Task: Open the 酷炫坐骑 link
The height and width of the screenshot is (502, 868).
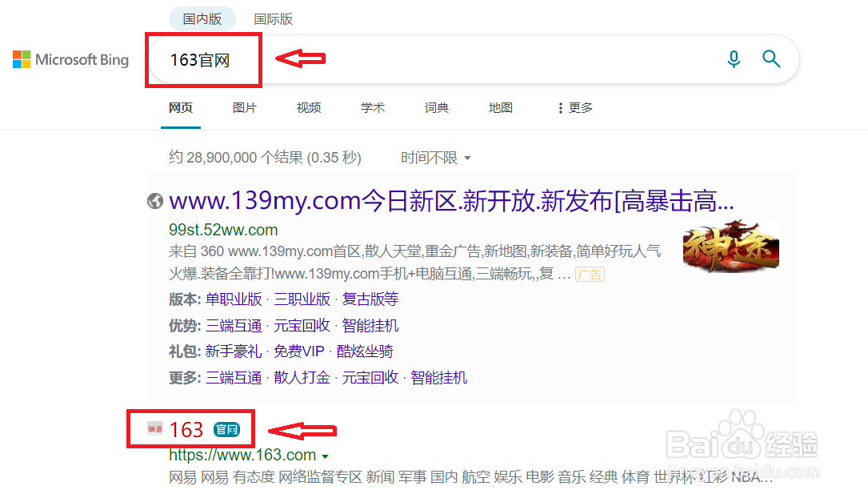Action: [365, 351]
